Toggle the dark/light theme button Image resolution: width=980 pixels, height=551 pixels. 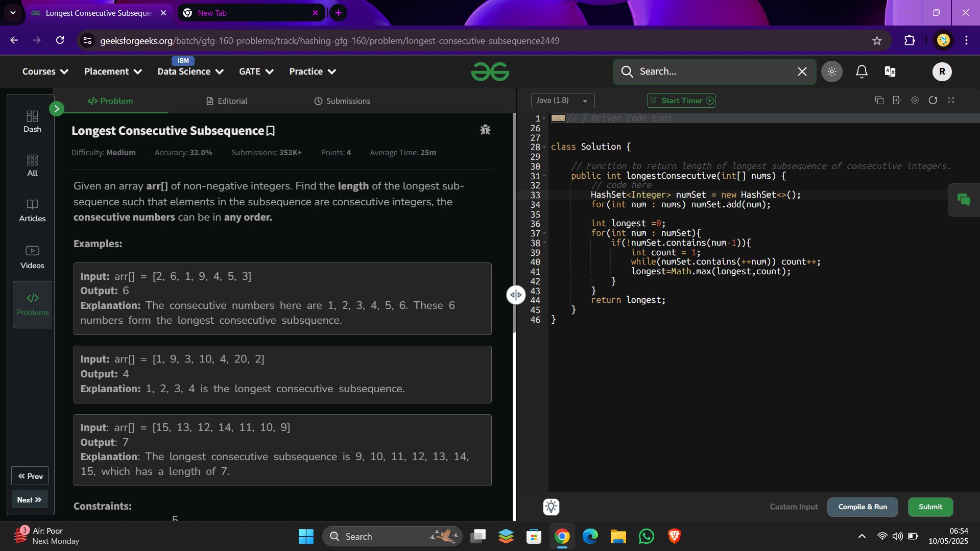point(832,71)
